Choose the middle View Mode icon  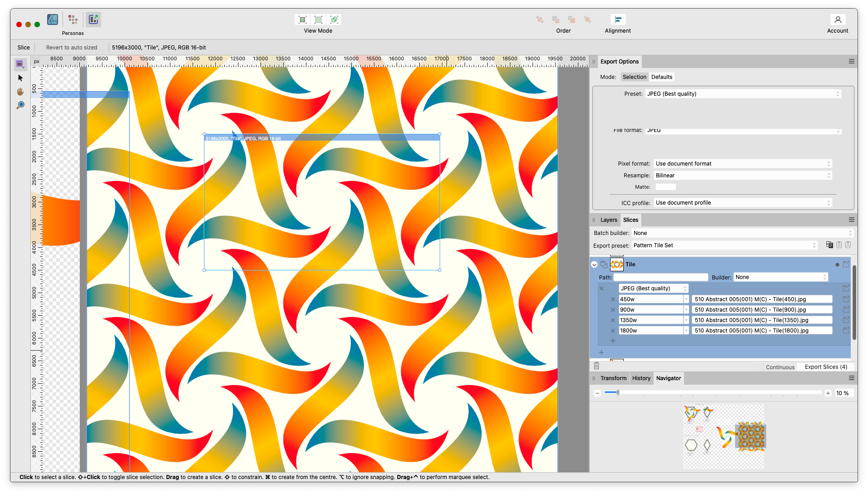click(x=319, y=20)
